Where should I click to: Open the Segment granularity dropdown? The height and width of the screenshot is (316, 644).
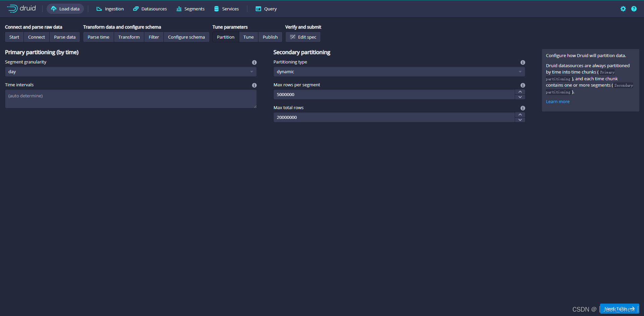[x=131, y=72]
